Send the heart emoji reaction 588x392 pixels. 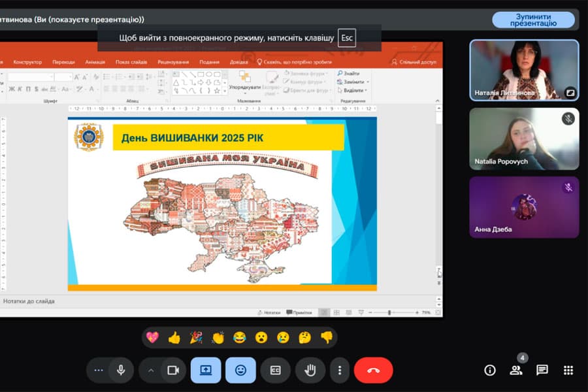tap(152, 338)
